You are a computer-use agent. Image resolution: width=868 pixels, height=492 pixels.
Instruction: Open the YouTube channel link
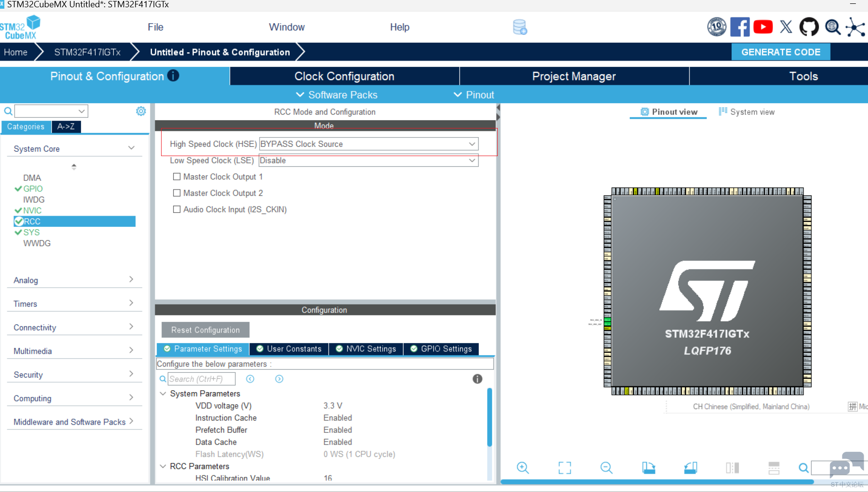tap(763, 27)
